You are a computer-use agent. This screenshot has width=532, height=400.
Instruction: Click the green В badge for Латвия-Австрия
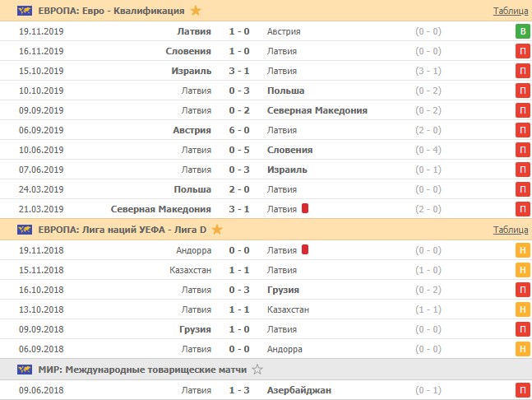click(521, 31)
